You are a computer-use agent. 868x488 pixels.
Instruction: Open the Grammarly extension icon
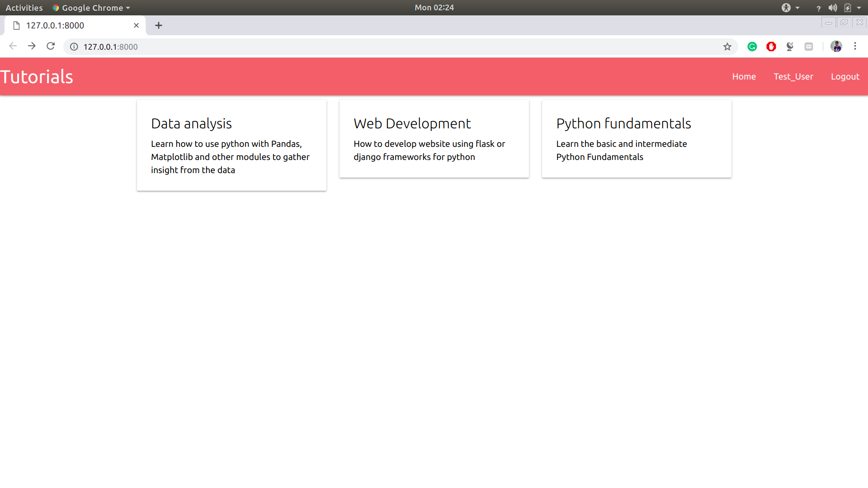(x=752, y=47)
